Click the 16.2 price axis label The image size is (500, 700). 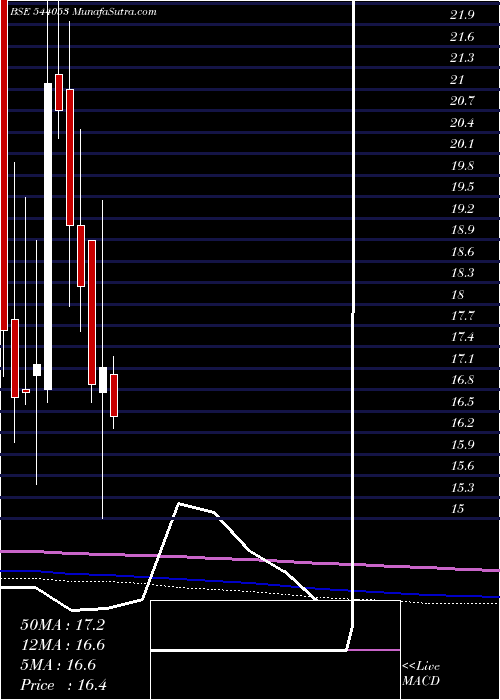click(x=462, y=423)
